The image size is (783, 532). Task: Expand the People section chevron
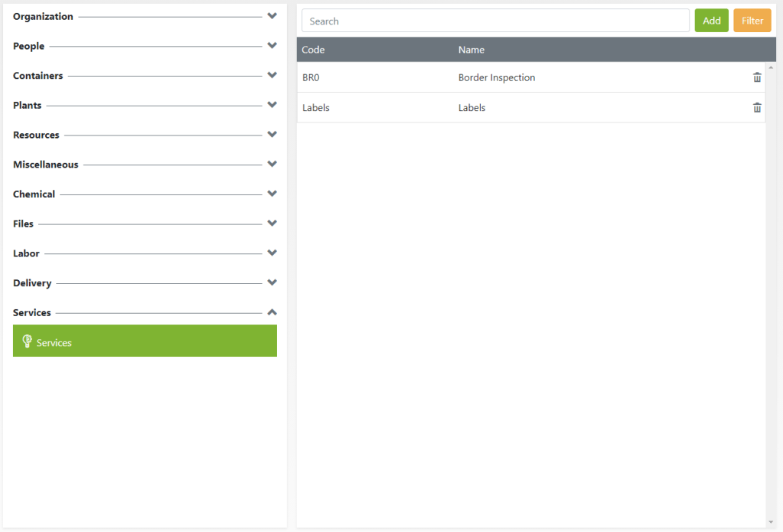(x=272, y=46)
